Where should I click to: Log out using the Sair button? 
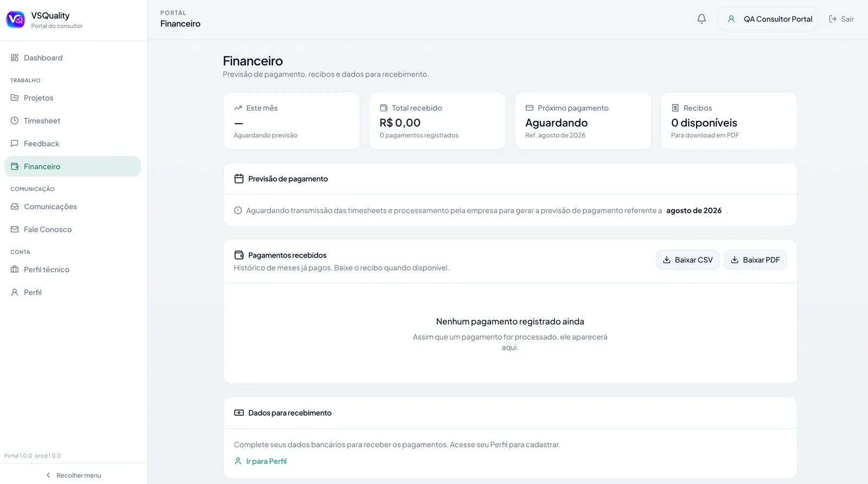(841, 19)
